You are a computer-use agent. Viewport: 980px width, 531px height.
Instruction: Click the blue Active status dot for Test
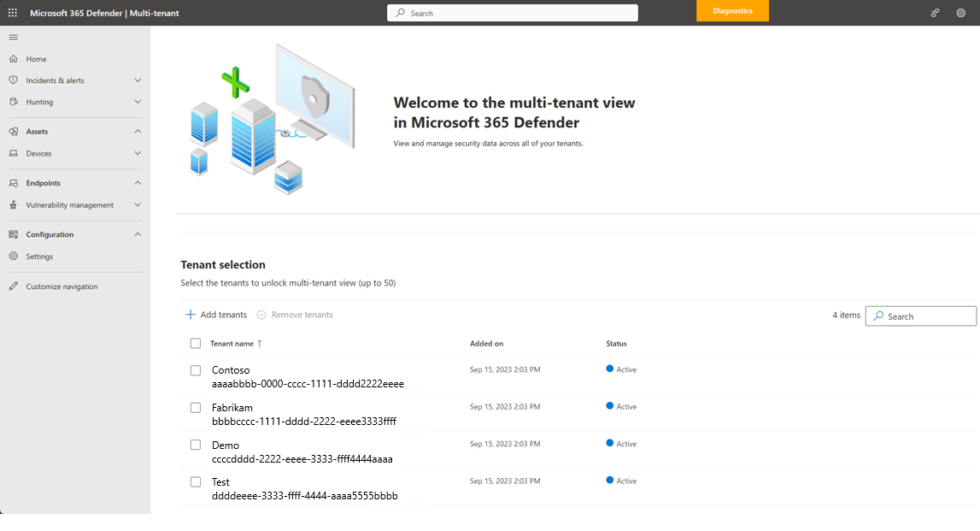(609, 481)
